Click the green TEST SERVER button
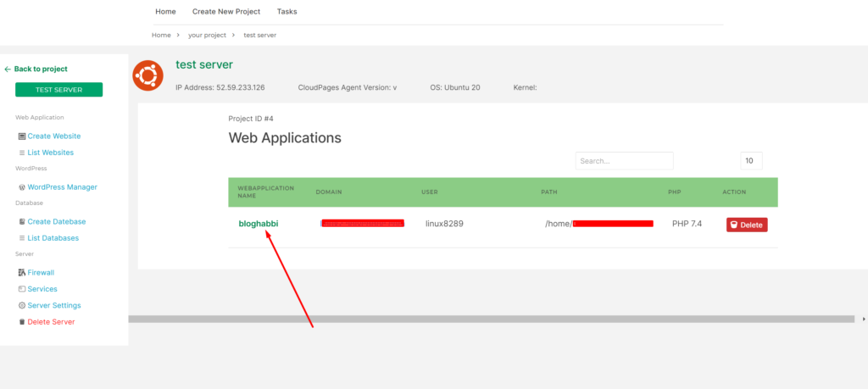Image resolution: width=868 pixels, height=389 pixels. coord(58,90)
